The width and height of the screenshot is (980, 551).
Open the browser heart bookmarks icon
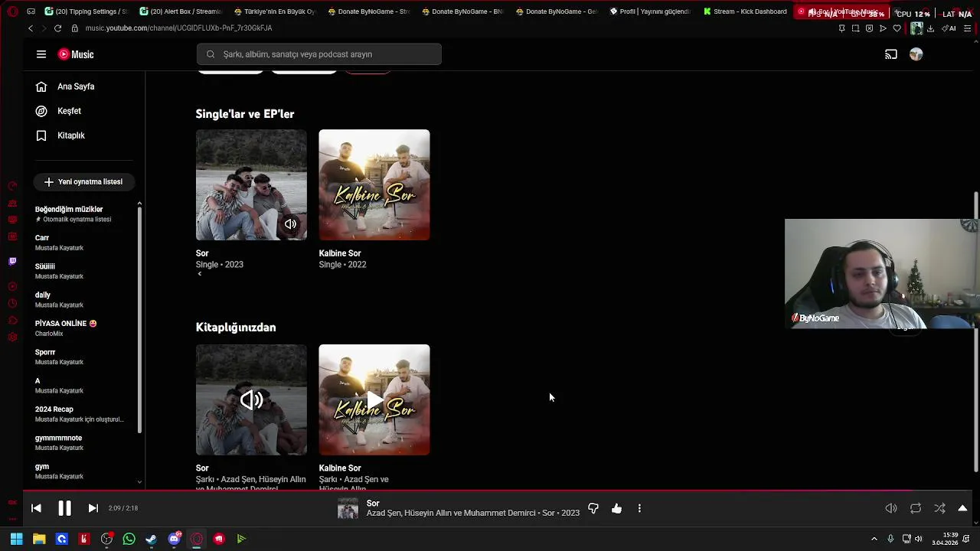897,28
